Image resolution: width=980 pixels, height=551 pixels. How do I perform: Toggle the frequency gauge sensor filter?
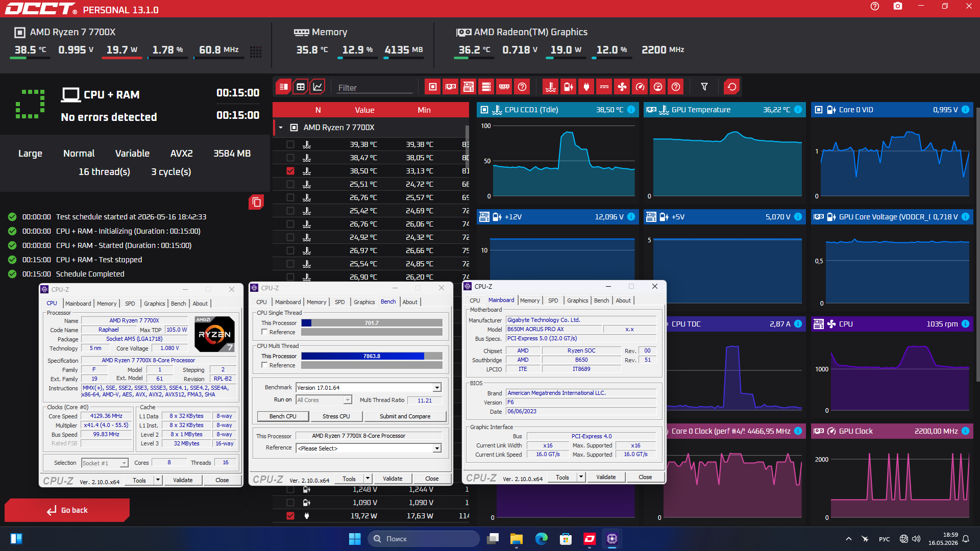640,87
